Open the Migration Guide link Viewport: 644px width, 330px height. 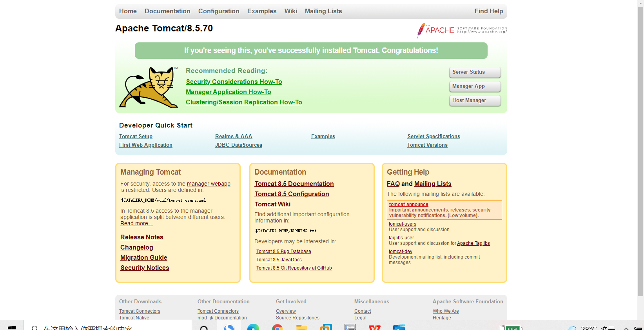click(144, 257)
